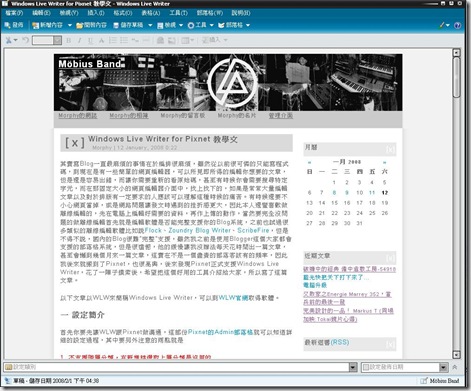Click the 檢視 view toolbar icon
Viewport: 471px width, 391px height.
pos(160,25)
